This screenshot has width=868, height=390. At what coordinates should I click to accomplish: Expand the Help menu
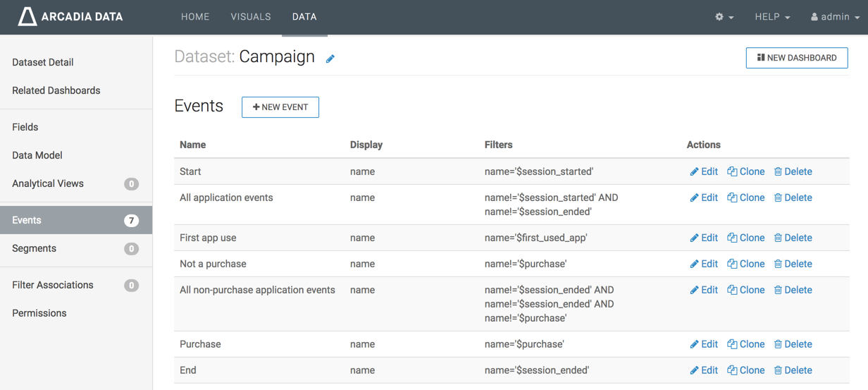click(772, 17)
